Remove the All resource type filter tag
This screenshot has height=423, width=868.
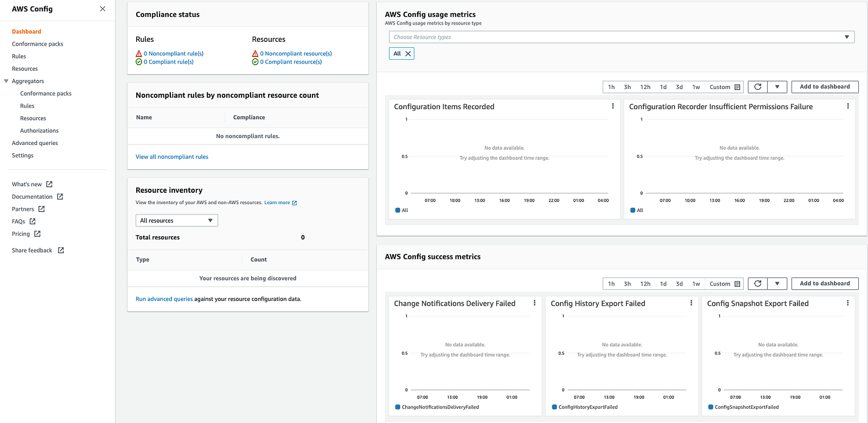pos(408,54)
